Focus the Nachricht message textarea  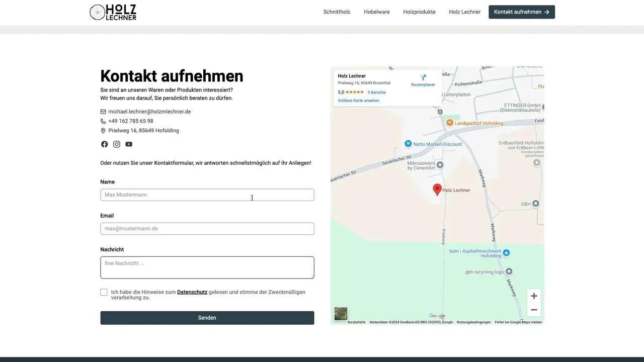coord(207,267)
